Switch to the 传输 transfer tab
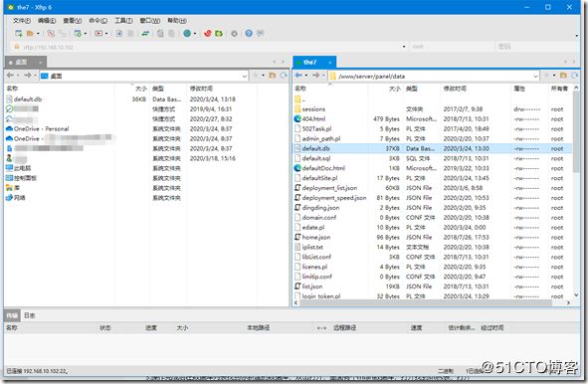This screenshot has width=588, height=384. click(12, 315)
